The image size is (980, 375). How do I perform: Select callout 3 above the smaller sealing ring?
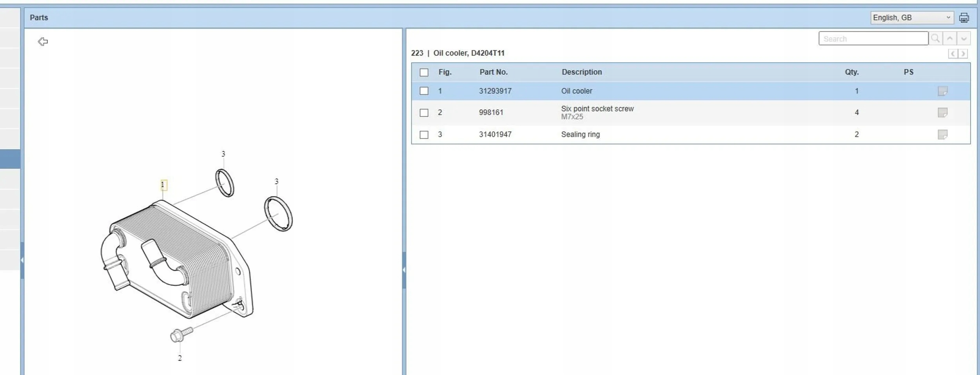223,154
